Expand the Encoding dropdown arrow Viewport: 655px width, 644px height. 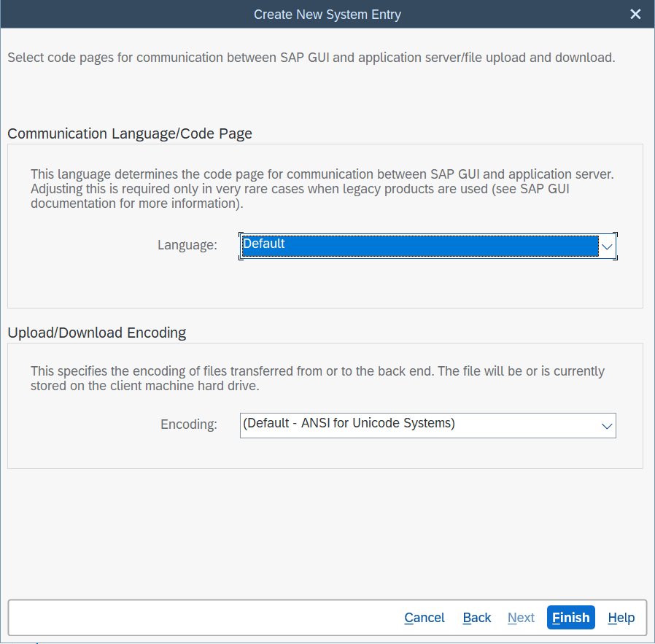pyautogui.click(x=607, y=426)
